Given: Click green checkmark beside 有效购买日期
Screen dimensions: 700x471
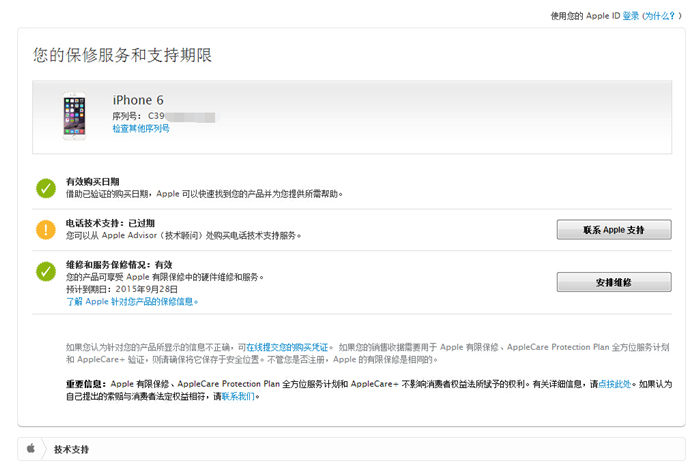Looking at the screenshot, I should (x=46, y=188).
